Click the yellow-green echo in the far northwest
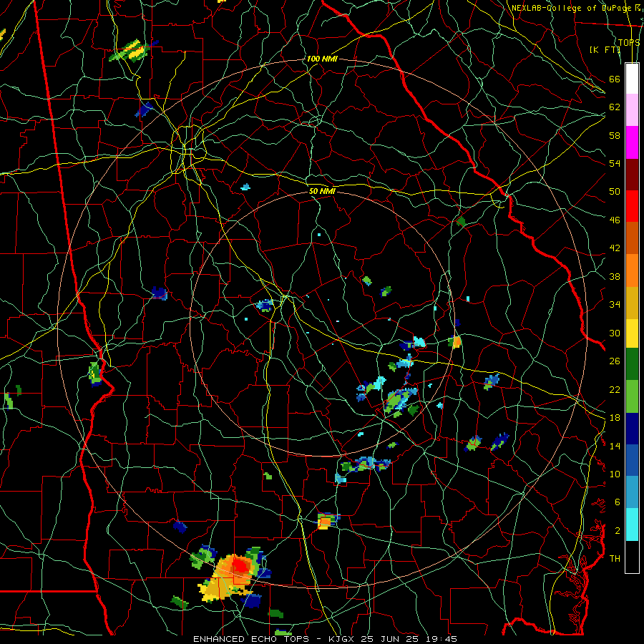The width and height of the screenshot is (644, 644). 130,52
